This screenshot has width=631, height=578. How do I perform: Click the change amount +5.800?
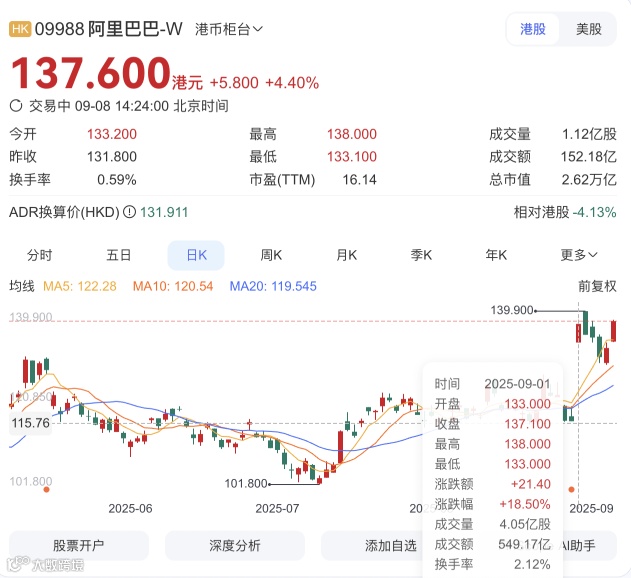click(x=234, y=83)
